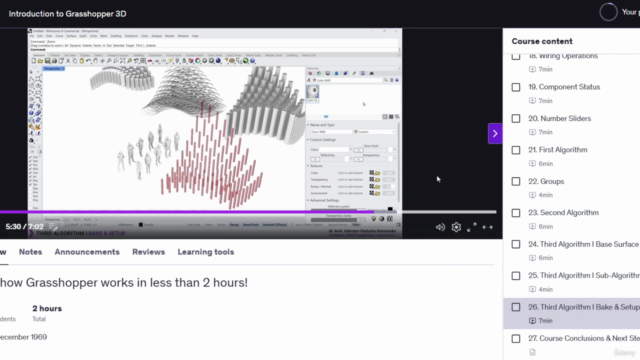
Task: Switch to the Notes tab
Action: point(31,252)
